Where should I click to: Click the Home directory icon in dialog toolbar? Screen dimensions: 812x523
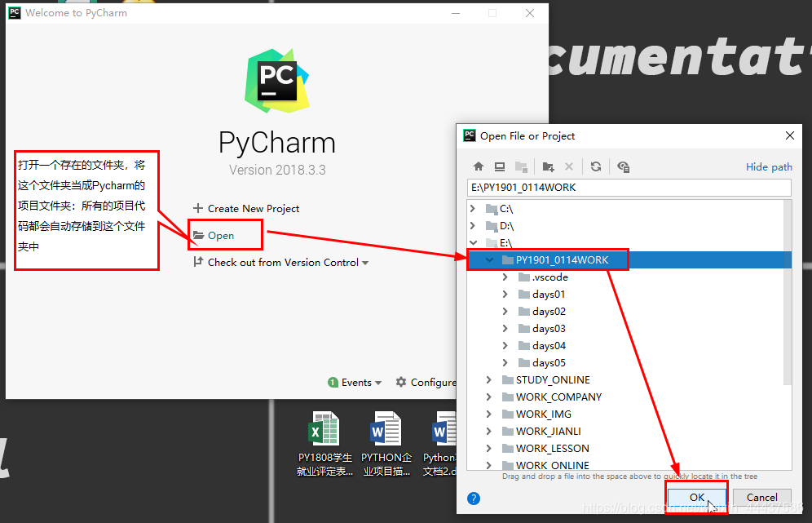(x=479, y=166)
